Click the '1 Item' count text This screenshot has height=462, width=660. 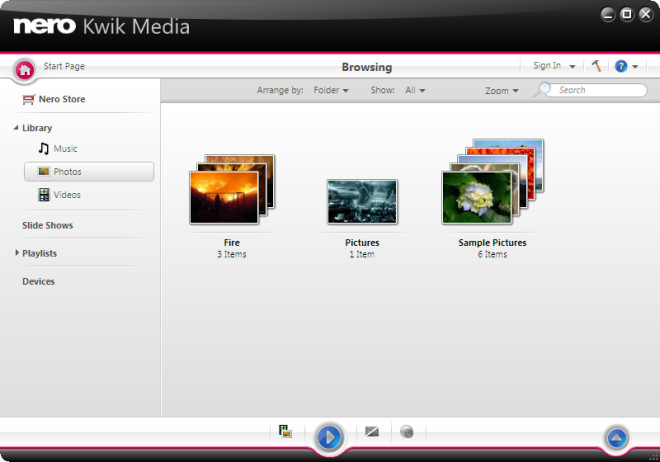click(x=362, y=254)
